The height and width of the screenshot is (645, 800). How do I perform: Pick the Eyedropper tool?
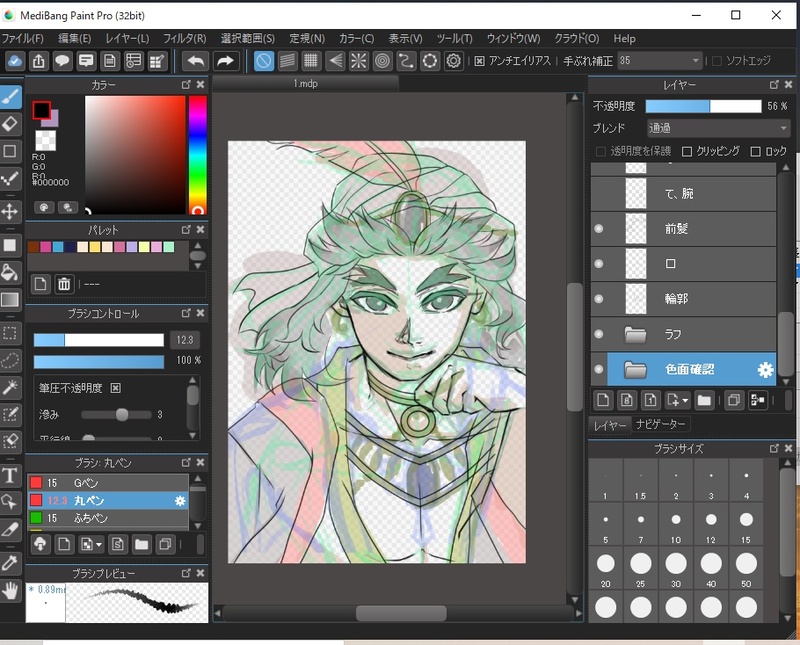coord(11,563)
